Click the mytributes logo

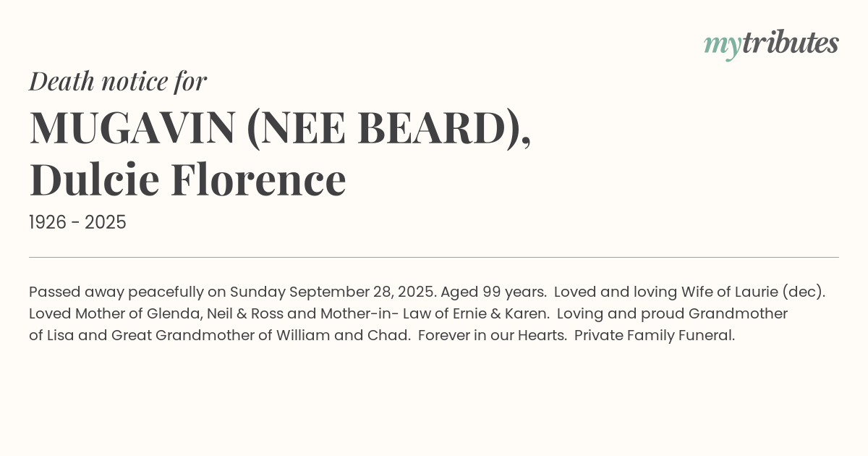(771, 44)
